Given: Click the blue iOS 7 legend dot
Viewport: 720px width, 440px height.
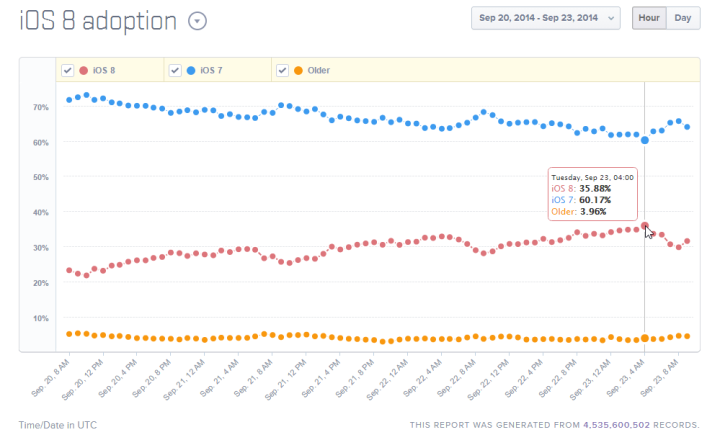Looking at the screenshot, I should (190, 71).
